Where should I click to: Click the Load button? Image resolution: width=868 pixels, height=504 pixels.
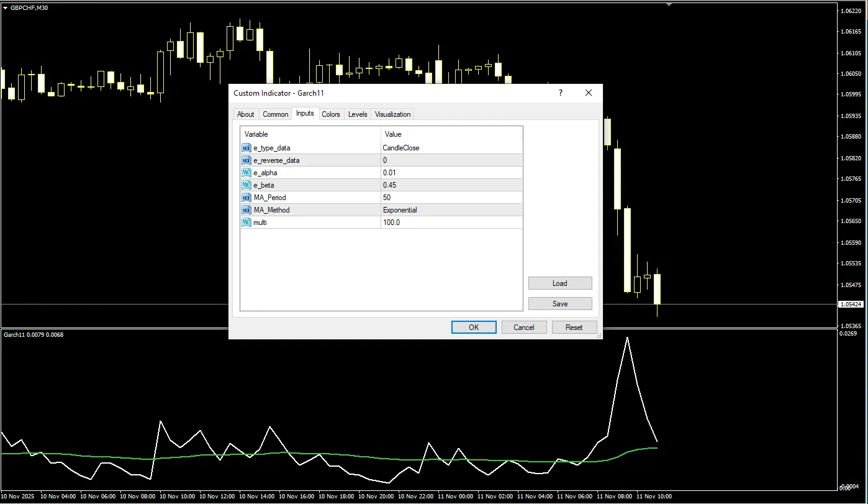click(559, 283)
